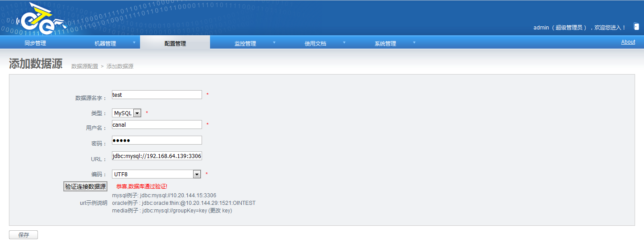Screen dimensions: 644x241
Task: Click the 恭喜,数据库通过验证! message
Action: [142, 186]
